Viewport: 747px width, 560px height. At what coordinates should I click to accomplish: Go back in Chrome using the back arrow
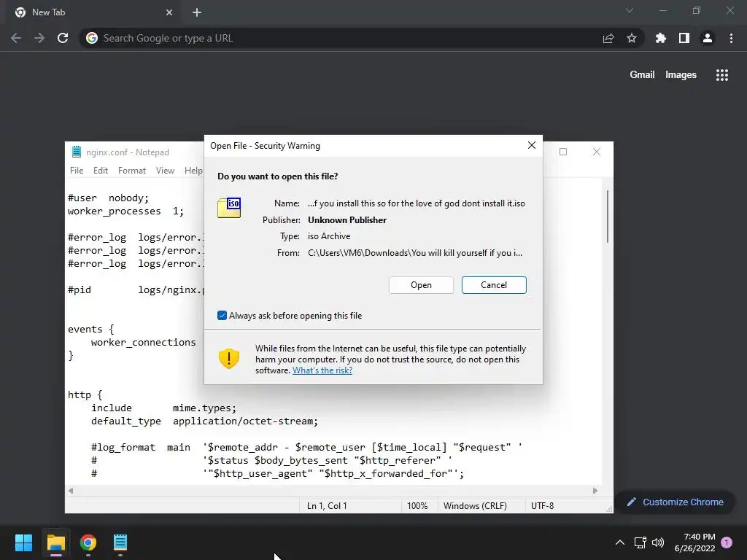point(16,38)
